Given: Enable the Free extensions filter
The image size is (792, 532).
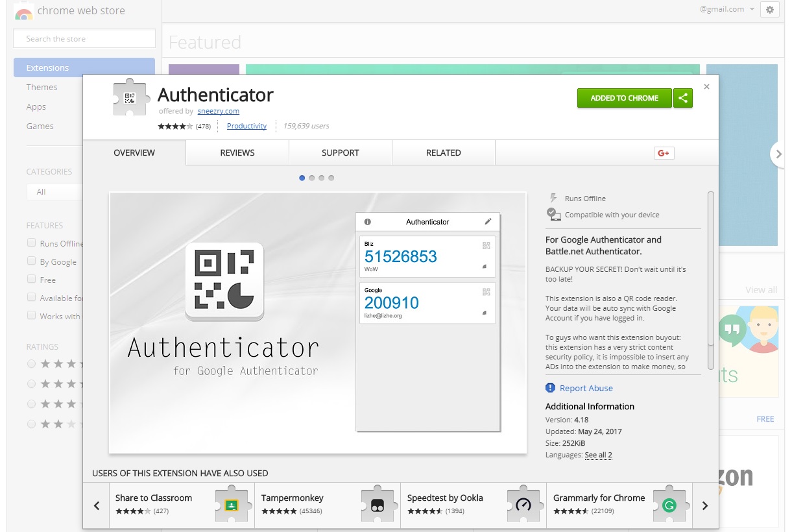Looking at the screenshot, I should (30, 280).
